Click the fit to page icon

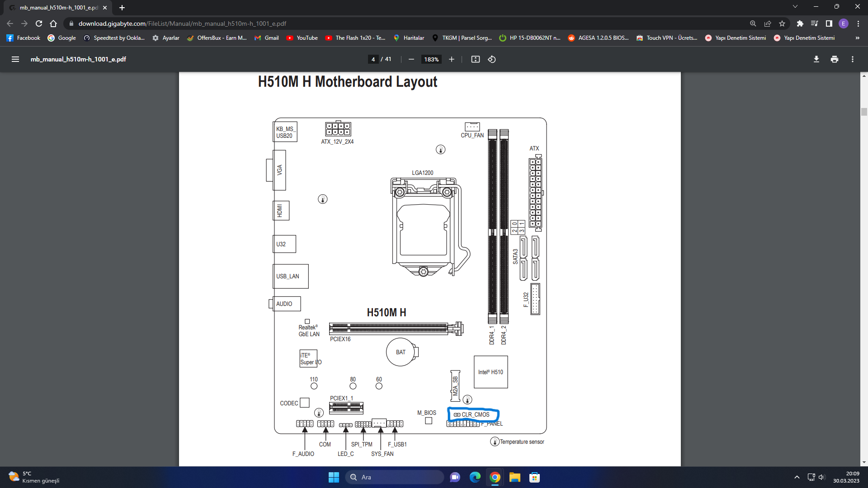click(475, 59)
